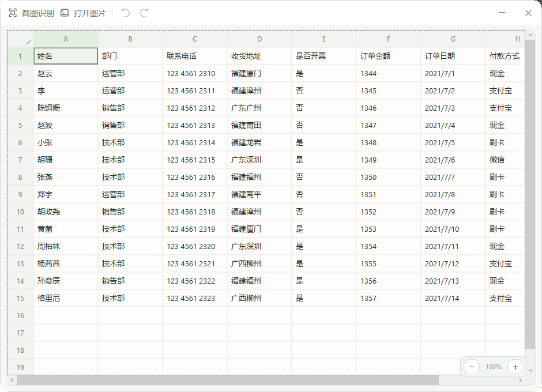
Task: Click 运营部 in the 郑宇 row
Action: point(130,194)
